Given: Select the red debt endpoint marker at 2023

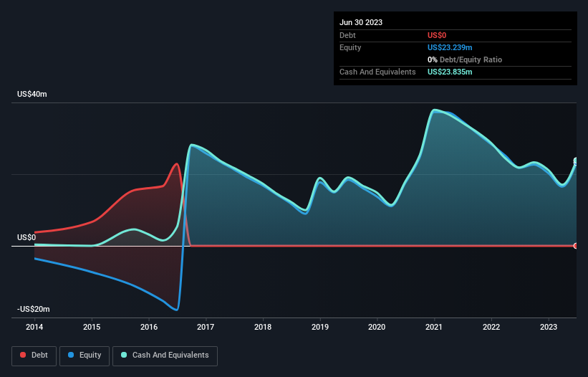Looking at the screenshot, I should 576,246.
